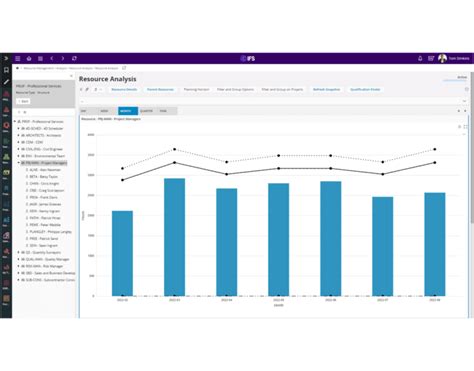The height and width of the screenshot is (371, 474).
Task: Expand the Architects tree node
Action: (x=19, y=135)
